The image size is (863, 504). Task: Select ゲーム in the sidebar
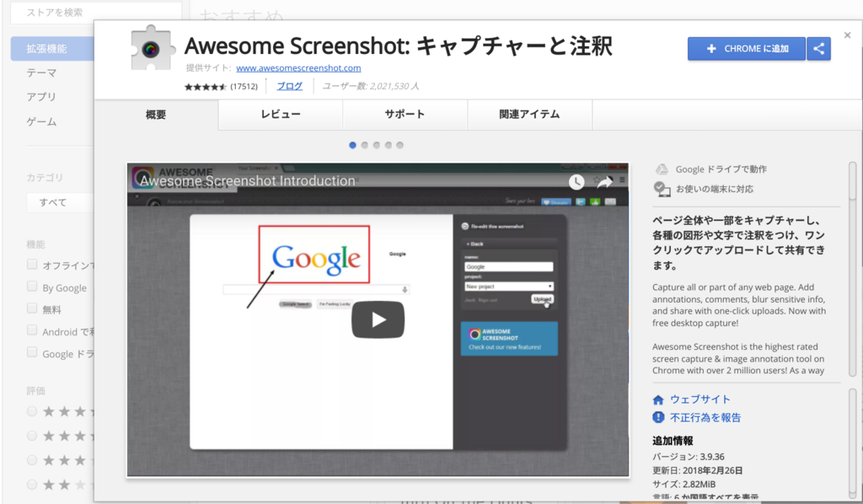[42, 121]
